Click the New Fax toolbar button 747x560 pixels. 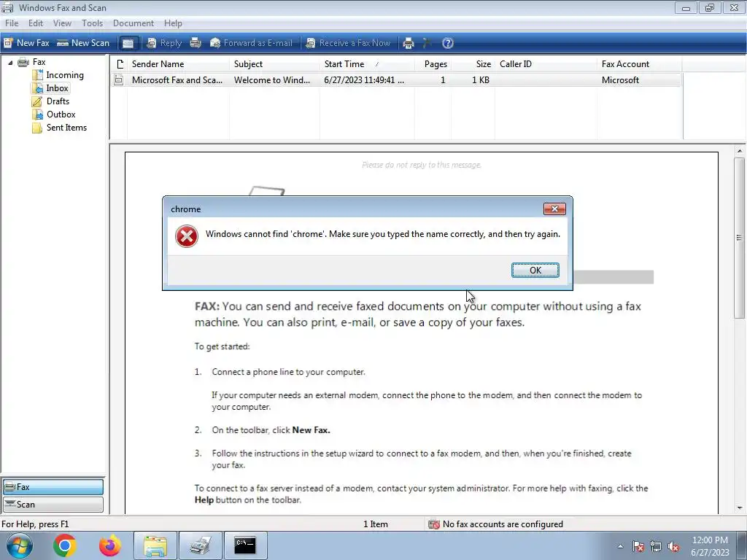pyautogui.click(x=26, y=43)
